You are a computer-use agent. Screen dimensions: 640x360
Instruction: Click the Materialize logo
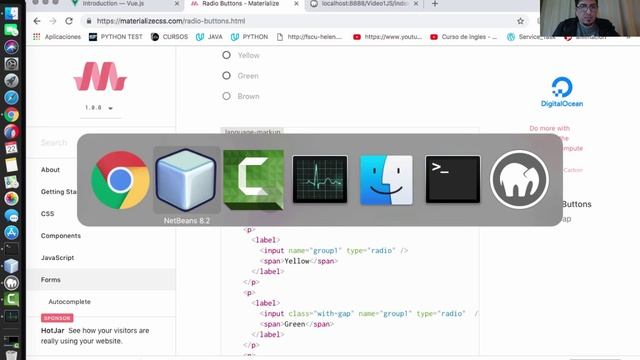pyautogui.click(x=100, y=76)
